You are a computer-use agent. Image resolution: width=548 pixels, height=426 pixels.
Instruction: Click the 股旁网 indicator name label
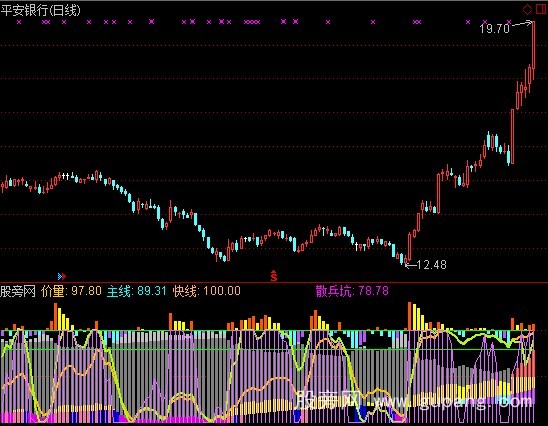[18, 291]
